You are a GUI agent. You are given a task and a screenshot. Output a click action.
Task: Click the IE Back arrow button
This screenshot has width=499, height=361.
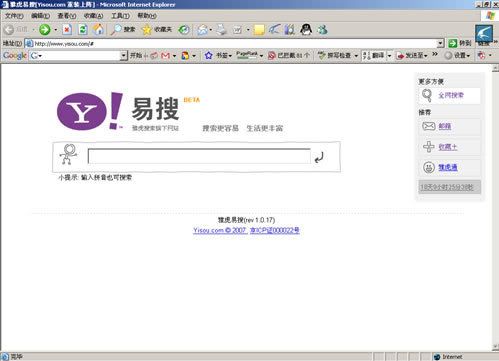click(x=9, y=30)
